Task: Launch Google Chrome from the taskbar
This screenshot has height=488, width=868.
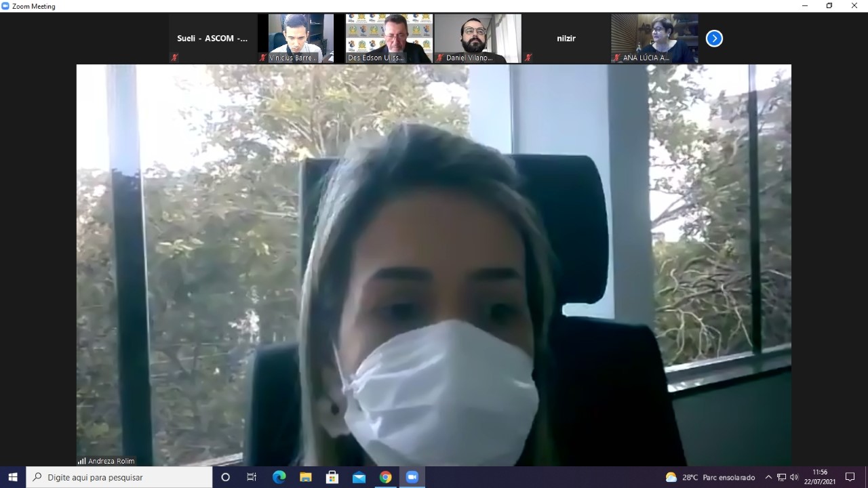Action: [x=385, y=477]
